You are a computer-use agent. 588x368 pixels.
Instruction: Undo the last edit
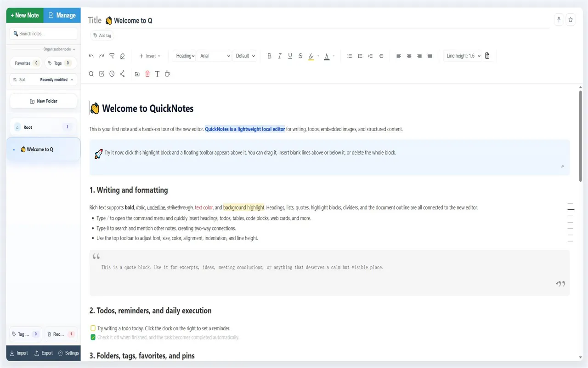click(91, 56)
